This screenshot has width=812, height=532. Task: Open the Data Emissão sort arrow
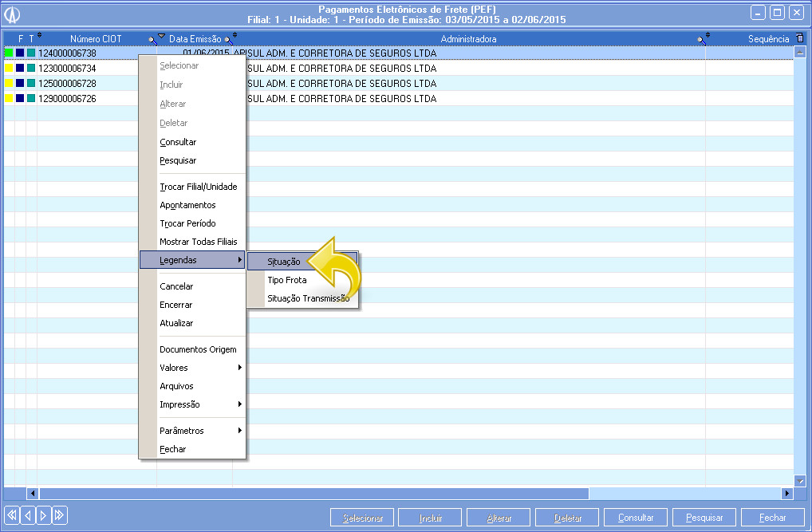pyautogui.click(x=162, y=37)
